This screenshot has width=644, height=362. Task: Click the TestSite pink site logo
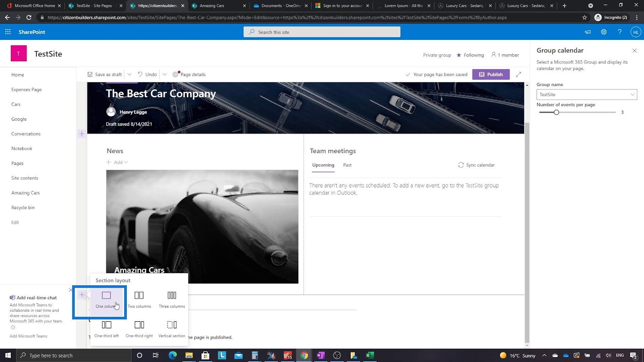(x=19, y=53)
